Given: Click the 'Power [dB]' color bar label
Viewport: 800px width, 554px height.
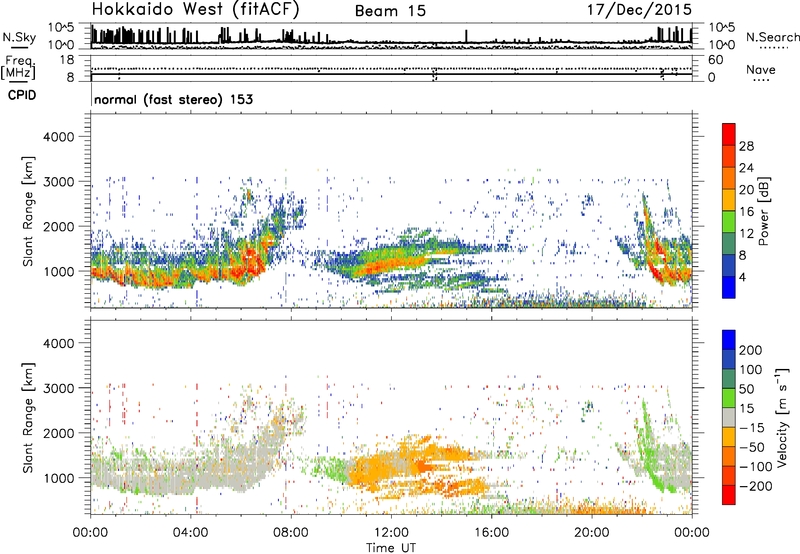Looking at the screenshot, I should tap(763, 211).
